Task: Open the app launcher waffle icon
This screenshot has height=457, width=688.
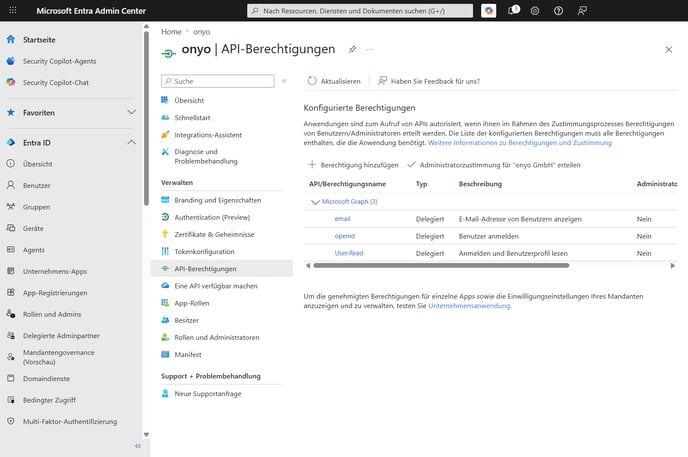Action: click(x=13, y=10)
